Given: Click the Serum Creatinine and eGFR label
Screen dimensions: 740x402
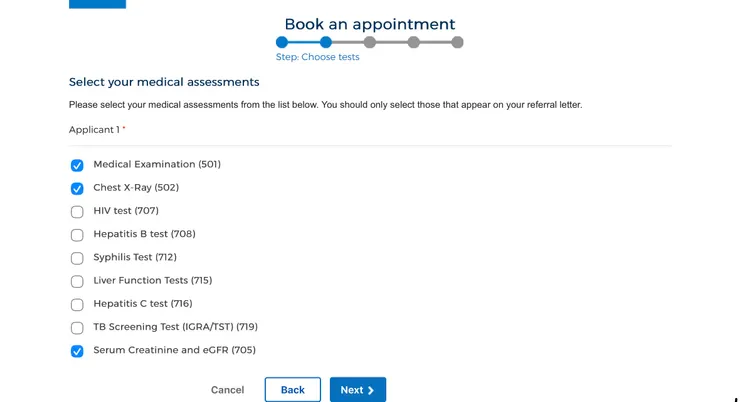Looking at the screenshot, I should pos(174,350).
